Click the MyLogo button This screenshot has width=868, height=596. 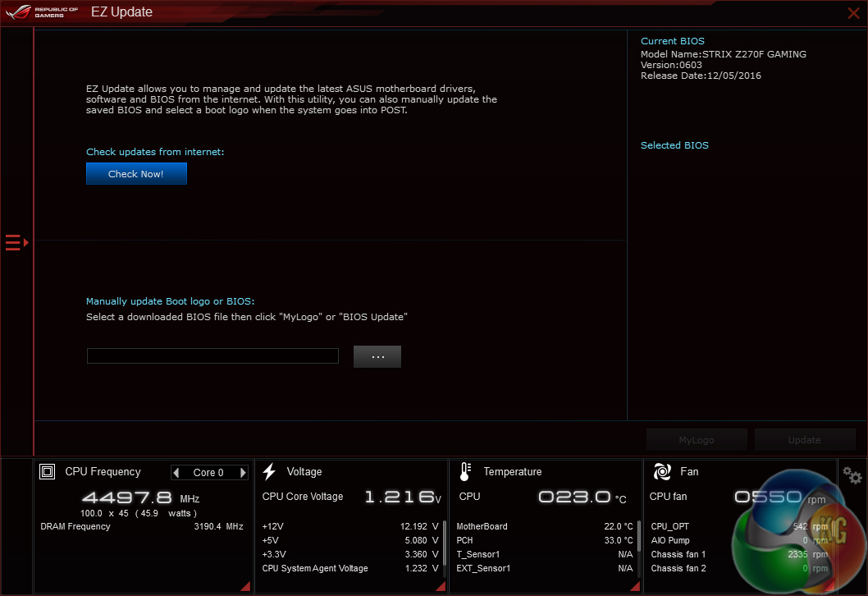697,440
